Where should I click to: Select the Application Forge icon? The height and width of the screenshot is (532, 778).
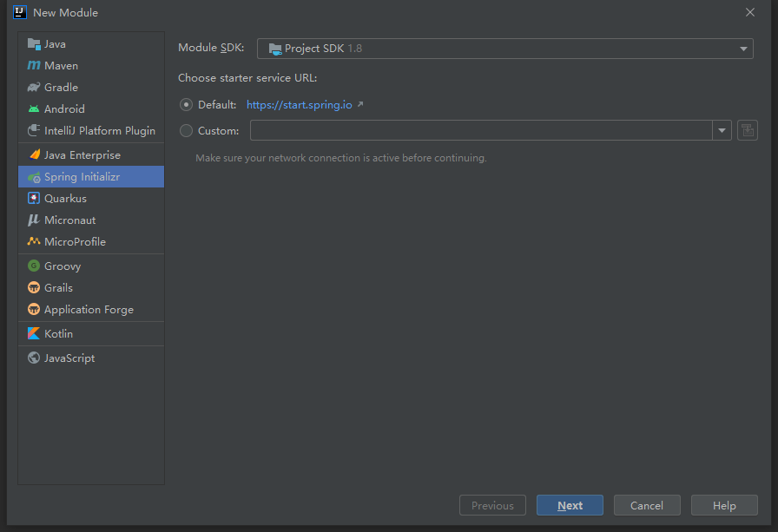pos(33,309)
